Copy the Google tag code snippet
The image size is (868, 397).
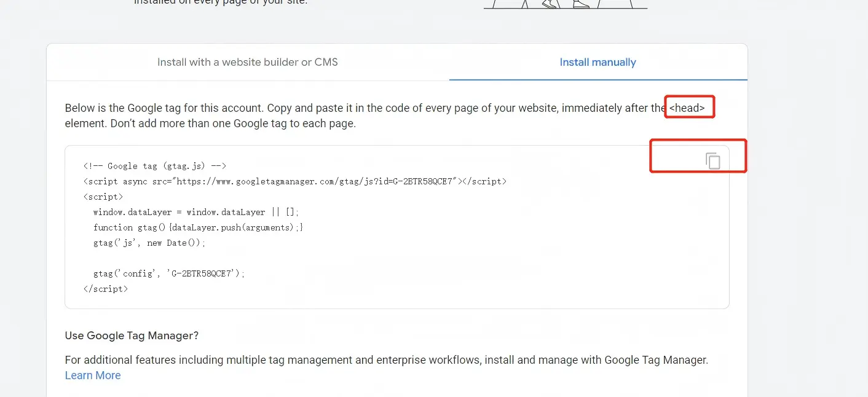pos(712,161)
